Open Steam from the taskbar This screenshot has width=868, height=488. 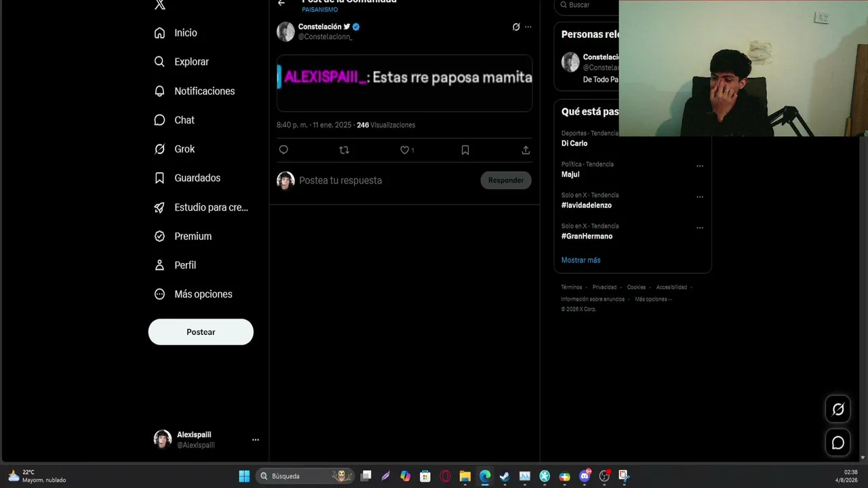(x=505, y=476)
